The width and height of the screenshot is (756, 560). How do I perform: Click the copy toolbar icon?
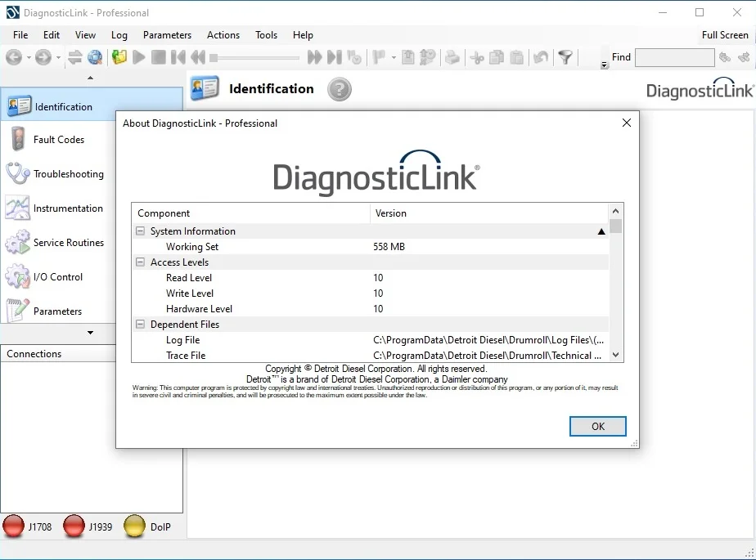click(497, 57)
